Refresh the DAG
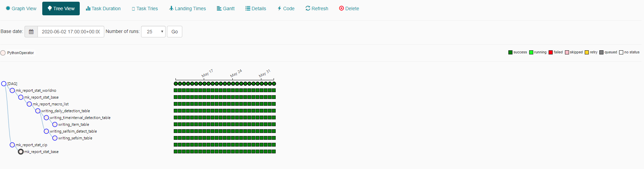 (317, 9)
